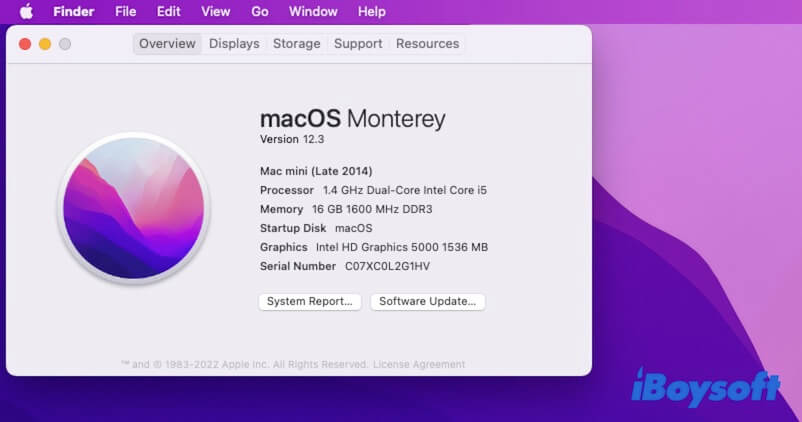Viewport: 802px width, 422px height.
Task: Open the View menu
Action: (x=215, y=11)
